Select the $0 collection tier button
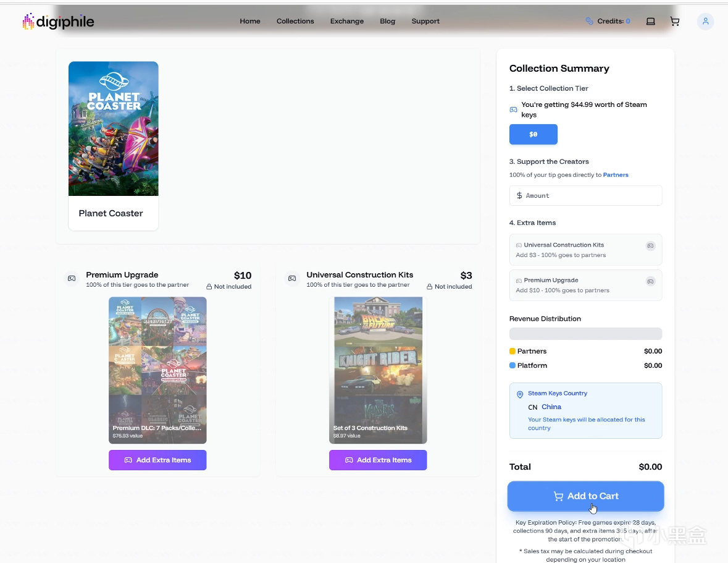Image resolution: width=728 pixels, height=563 pixels. pyautogui.click(x=533, y=134)
